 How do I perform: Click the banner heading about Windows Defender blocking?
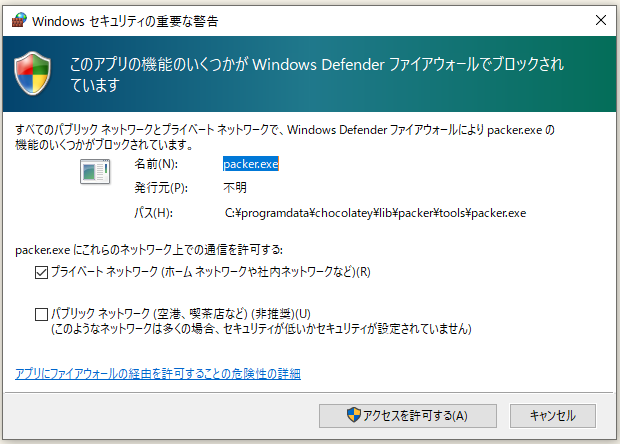[x=317, y=74]
